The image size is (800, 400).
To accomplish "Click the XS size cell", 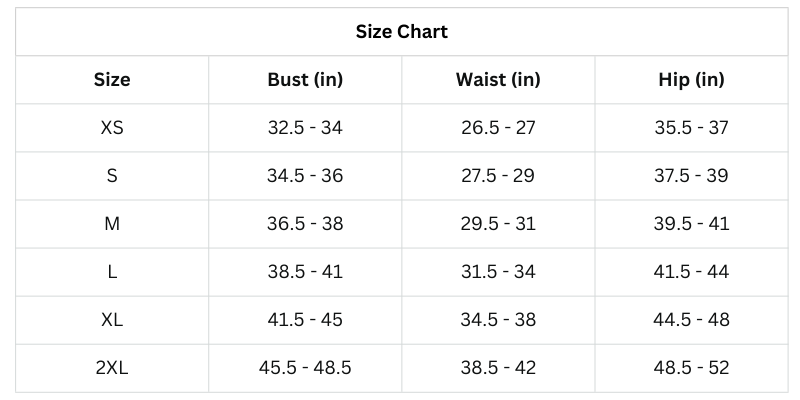I will pyautogui.click(x=112, y=127).
